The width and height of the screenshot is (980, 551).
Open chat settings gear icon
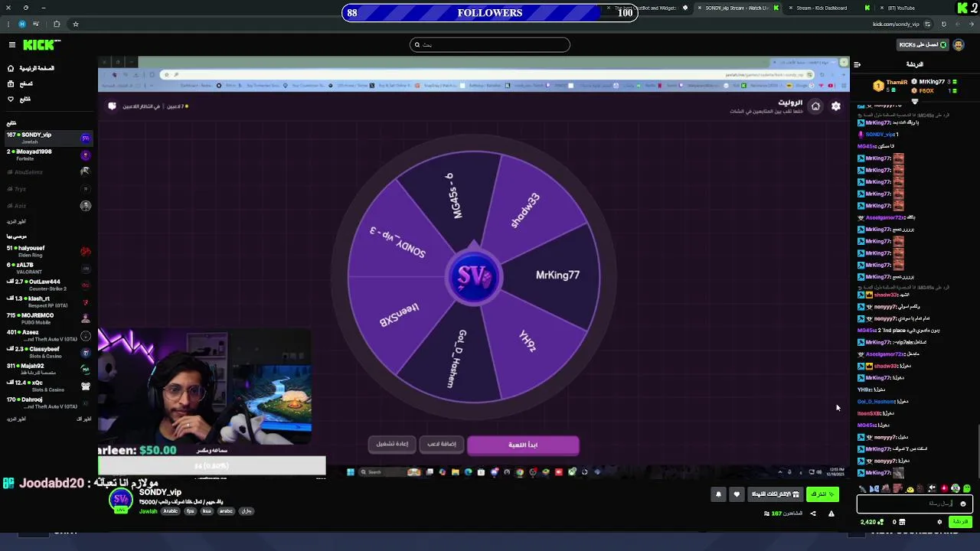coord(939,522)
